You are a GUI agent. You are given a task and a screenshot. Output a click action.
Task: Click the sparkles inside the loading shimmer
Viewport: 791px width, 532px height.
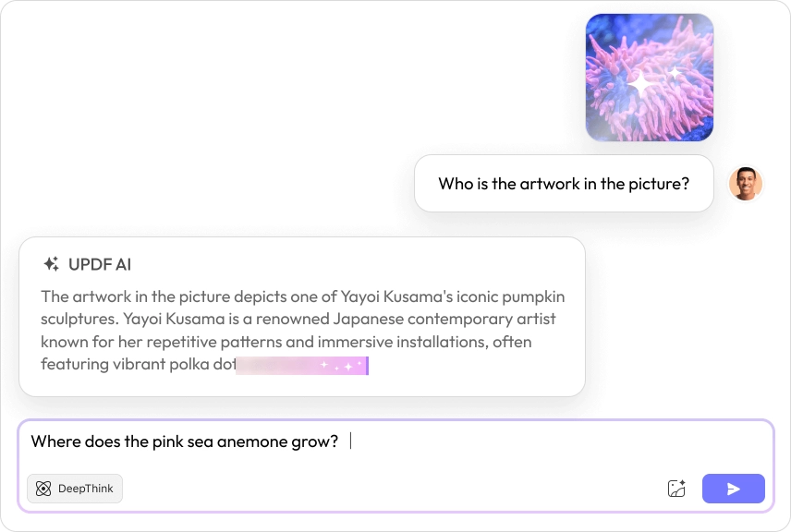(x=337, y=366)
